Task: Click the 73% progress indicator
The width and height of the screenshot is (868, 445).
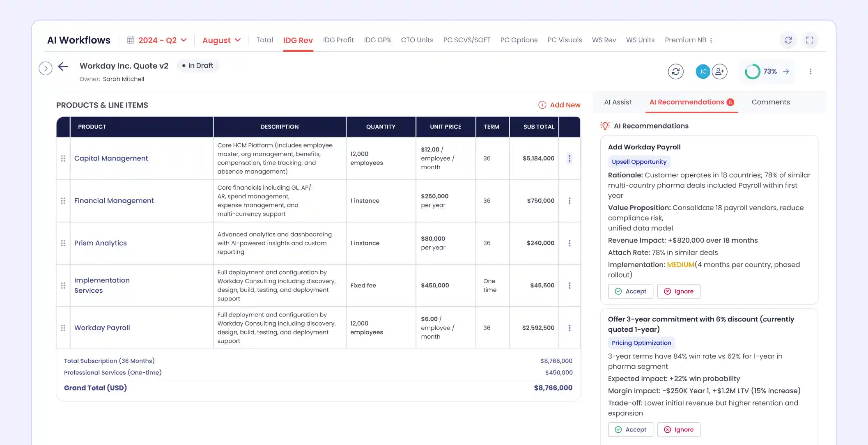Action: click(767, 71)
